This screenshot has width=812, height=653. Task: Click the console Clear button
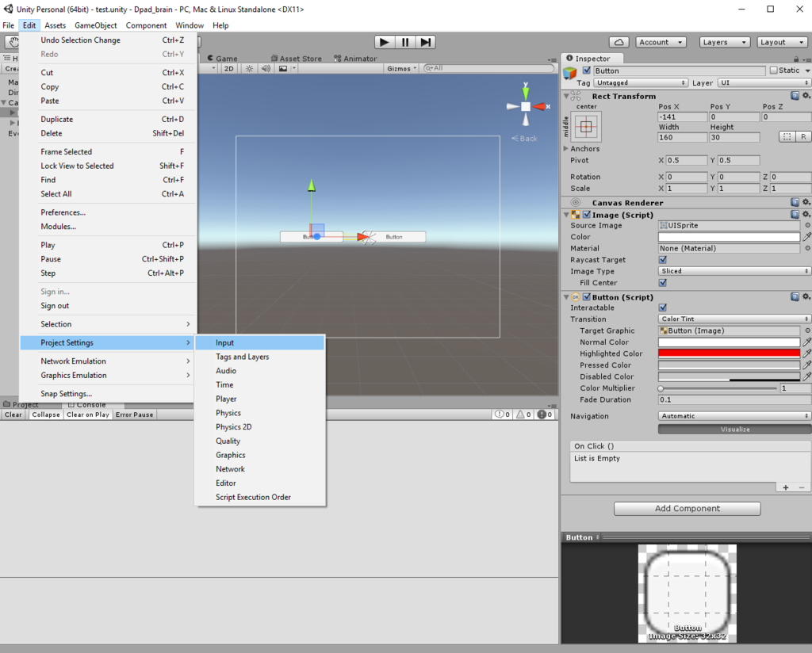13,414
